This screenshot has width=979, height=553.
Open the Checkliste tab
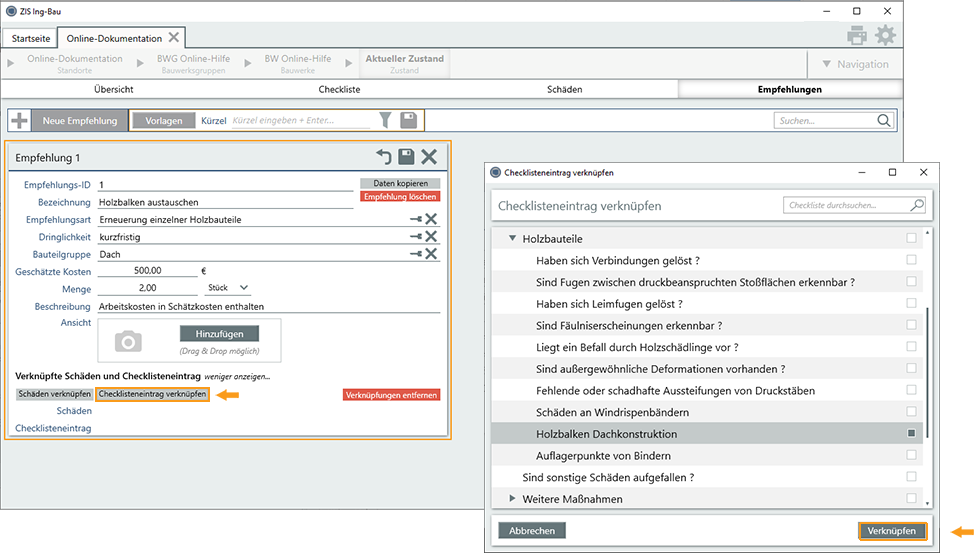339,89
